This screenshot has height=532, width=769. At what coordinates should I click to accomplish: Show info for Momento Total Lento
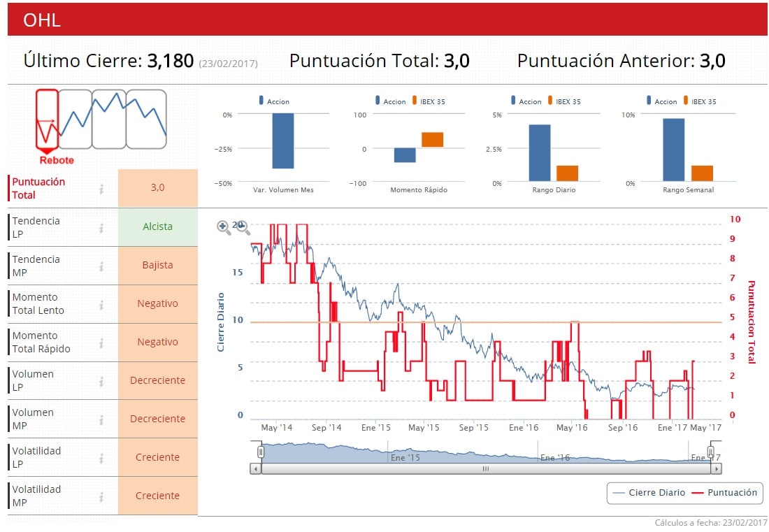(x=101, y=305)
